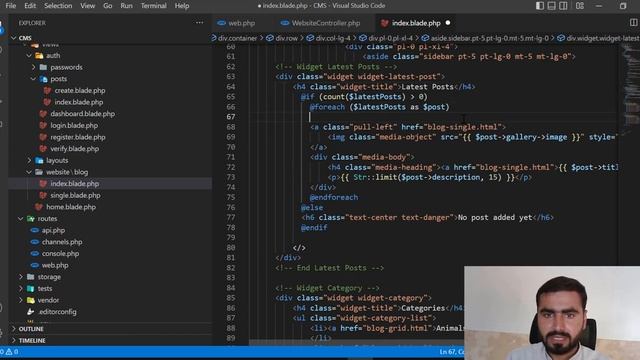Viewport: 640px width, 360px height.
Task: Click div.col-lg-4 breadcrumb
Action: [x=333, y=38]
